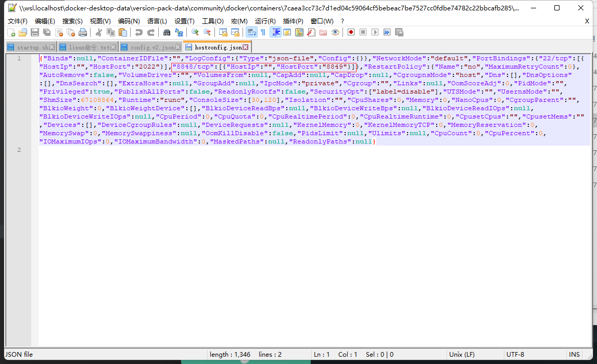
Task: Open the 设置(T) menu
Action: pos(184,21)
